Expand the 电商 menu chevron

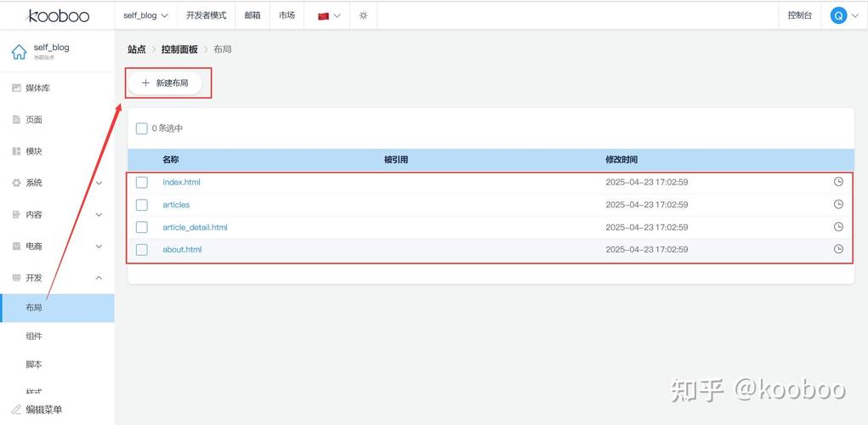[x=99, y=246]
